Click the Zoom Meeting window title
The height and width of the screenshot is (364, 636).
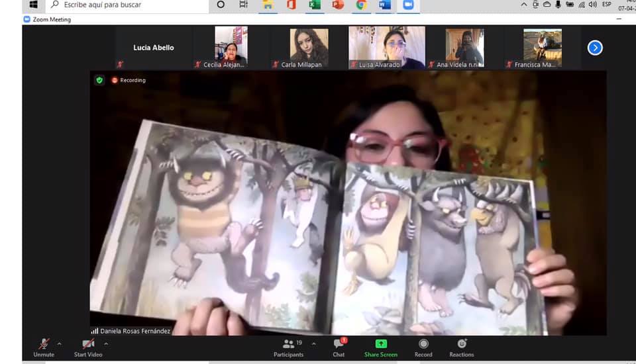(51, 20)
